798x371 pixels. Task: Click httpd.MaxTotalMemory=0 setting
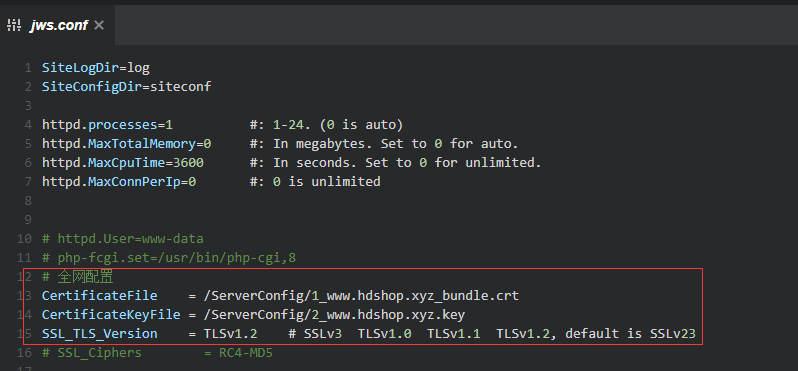click(126, 144)
